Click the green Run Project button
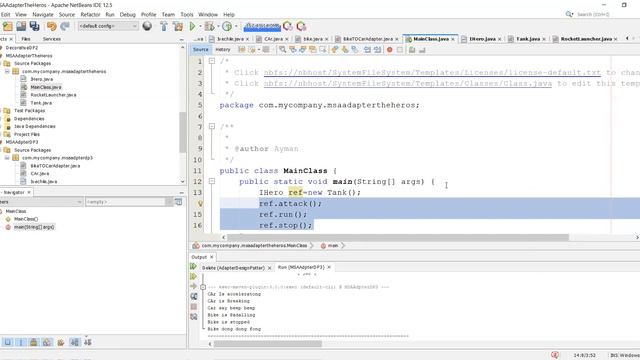Image resolution: width=640 pixels, height=360 pixels. [x=192, y=27]
